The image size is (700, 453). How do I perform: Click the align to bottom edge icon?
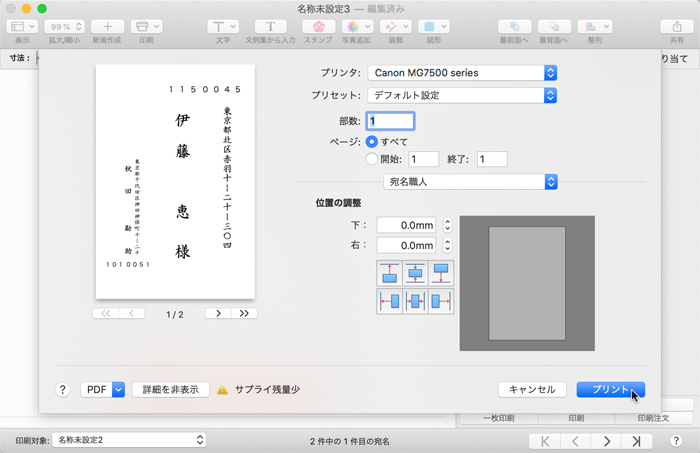tap(440, 273)
